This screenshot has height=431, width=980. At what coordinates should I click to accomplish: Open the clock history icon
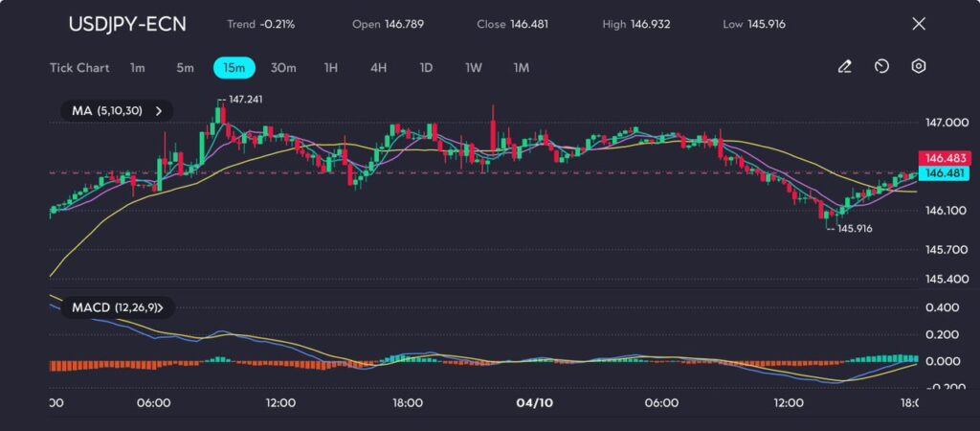tap(881, 67)
